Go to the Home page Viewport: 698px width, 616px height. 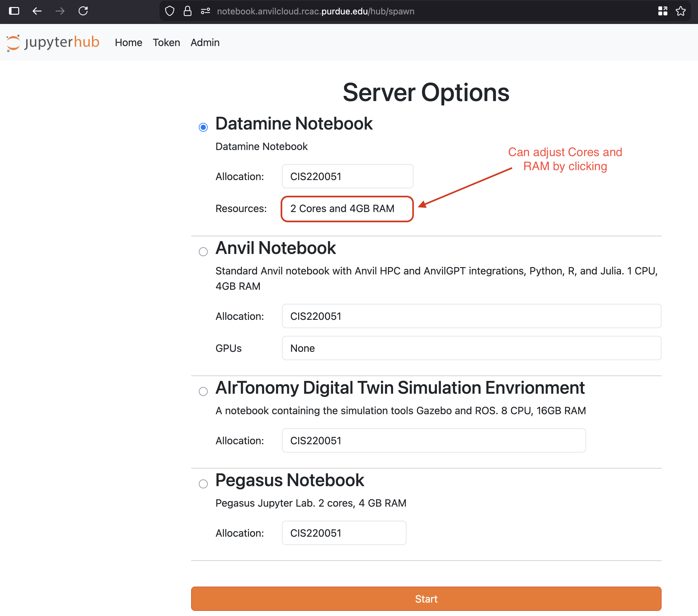click(x=128, y=42)
